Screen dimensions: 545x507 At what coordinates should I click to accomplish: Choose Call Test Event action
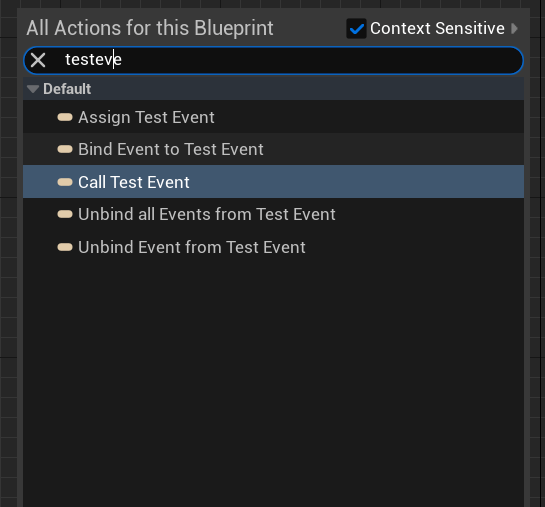coord(274,182)
